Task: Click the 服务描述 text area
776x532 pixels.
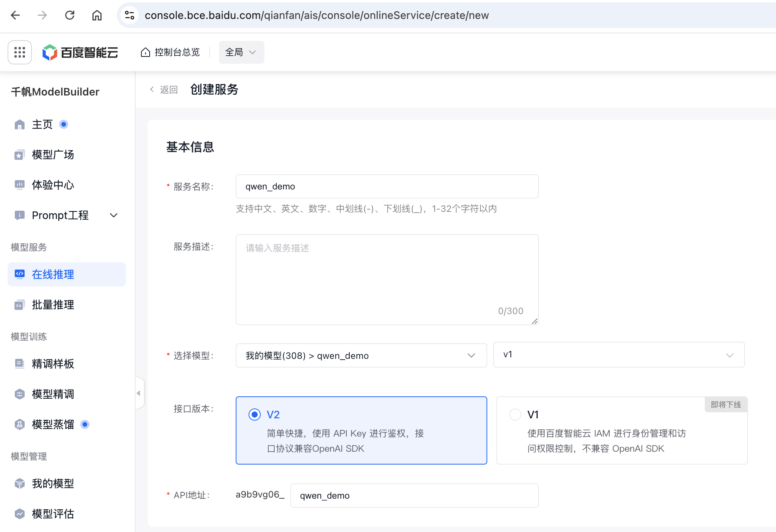Action: [x=387, y=280]
